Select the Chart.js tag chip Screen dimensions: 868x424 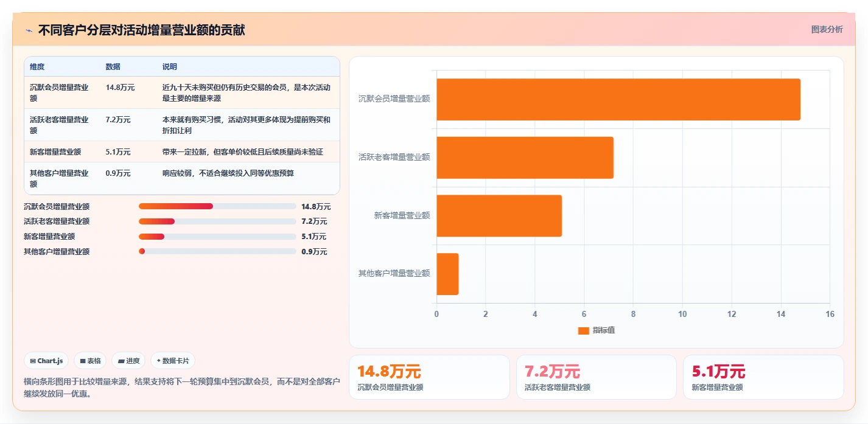click(x=47, y=361)
